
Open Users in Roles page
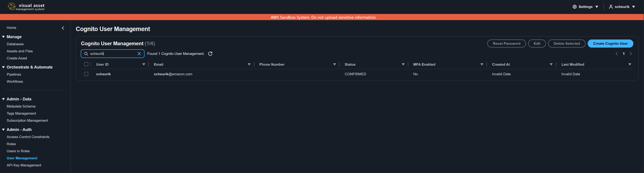18,151
